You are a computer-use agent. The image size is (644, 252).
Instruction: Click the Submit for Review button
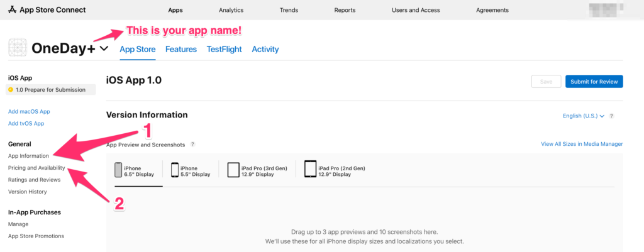[594, 82]
